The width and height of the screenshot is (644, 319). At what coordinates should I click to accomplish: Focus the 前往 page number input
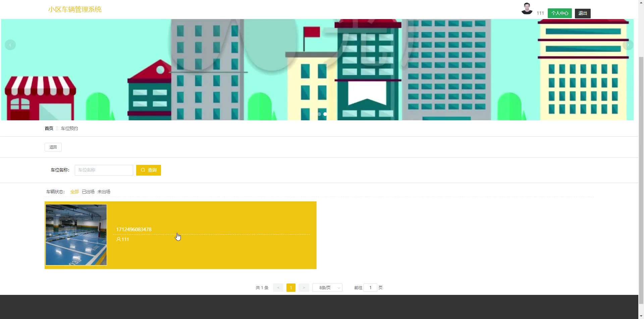pyautogui.click(x=370, y=288)
